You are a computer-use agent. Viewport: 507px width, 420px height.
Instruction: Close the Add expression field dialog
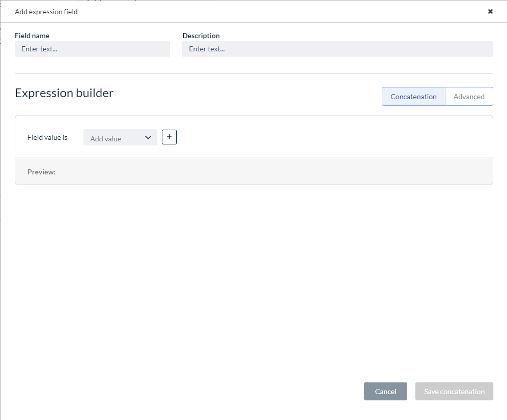coord(490,11)
